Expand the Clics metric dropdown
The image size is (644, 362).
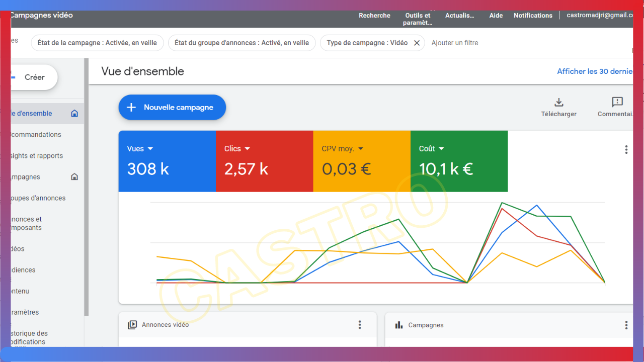click(x=247, y=149)
